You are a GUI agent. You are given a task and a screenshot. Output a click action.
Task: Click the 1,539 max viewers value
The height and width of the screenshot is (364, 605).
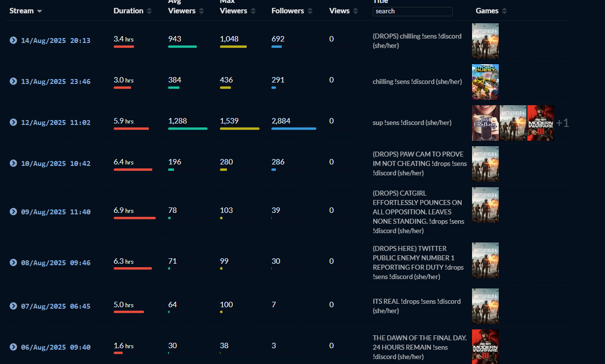pos(229,121)
